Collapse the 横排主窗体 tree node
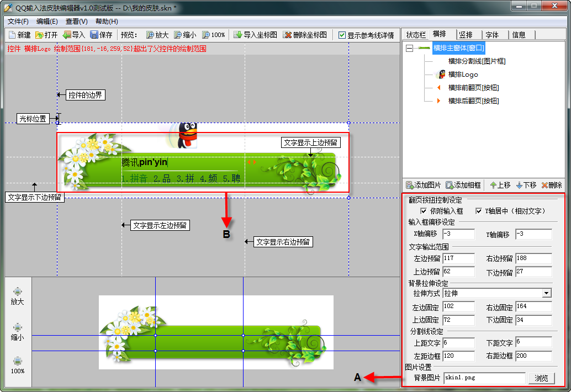This screenshot has width=571, height=392. (410, 48)
